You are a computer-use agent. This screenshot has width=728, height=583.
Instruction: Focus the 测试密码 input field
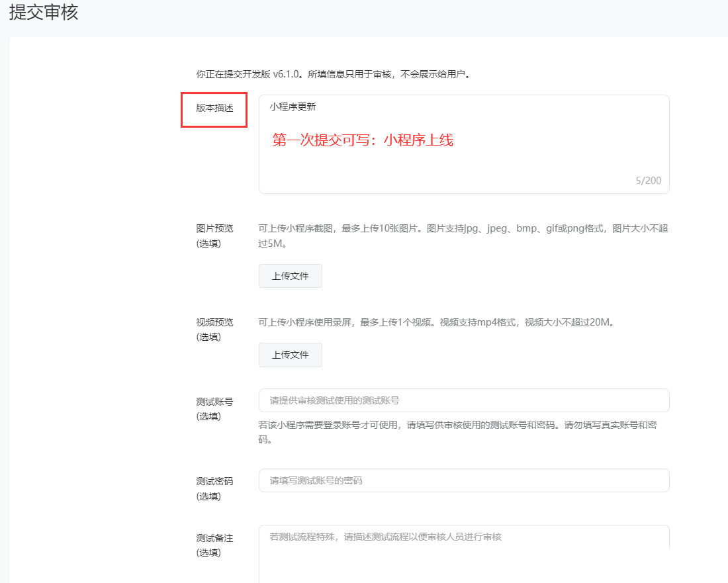(x=464, y=480)
